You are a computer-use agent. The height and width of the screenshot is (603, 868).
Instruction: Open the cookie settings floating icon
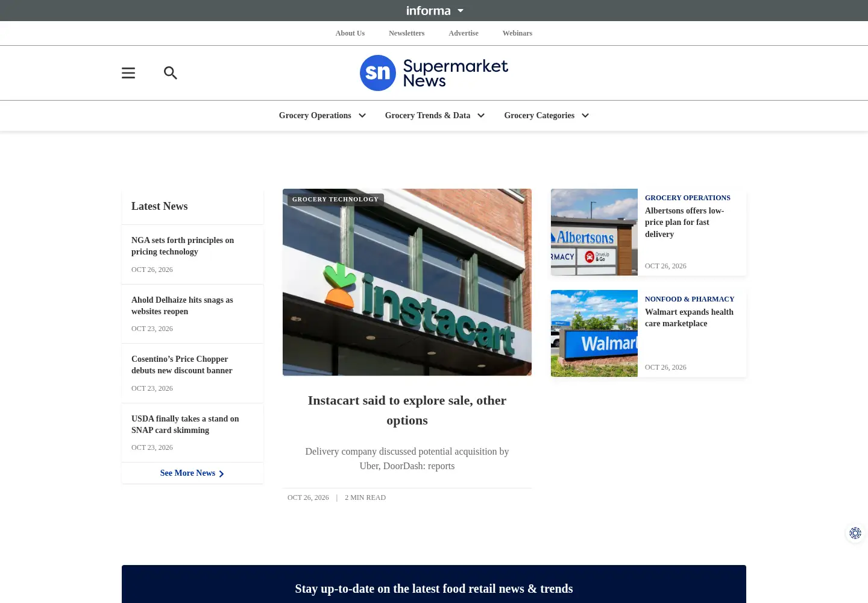(855, 533)
